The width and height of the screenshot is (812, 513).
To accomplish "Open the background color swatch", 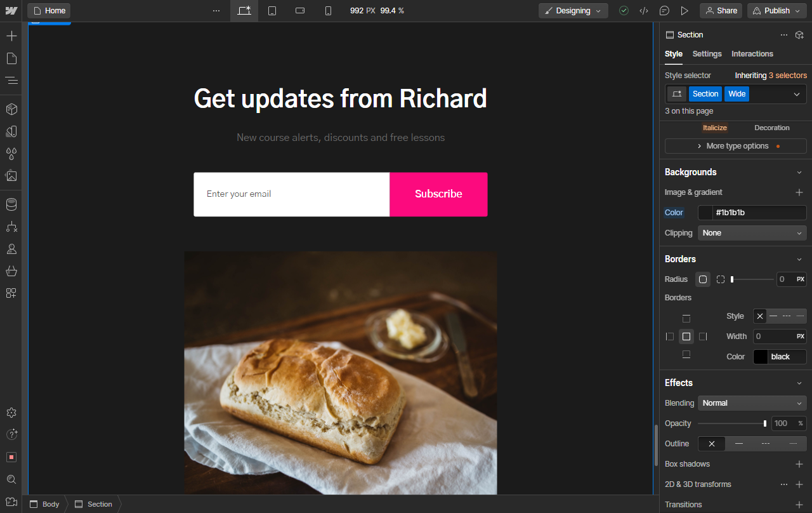I will click(x=705, y=213).
